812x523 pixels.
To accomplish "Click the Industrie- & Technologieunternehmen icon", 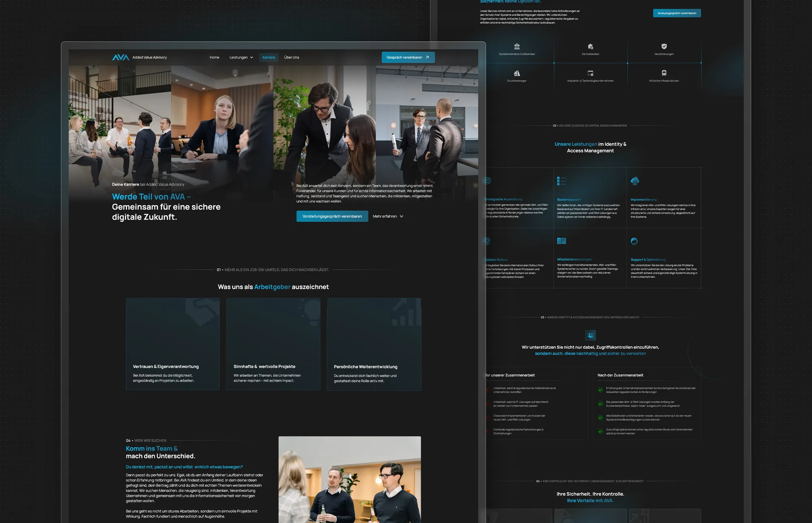I will coord(590,73).
